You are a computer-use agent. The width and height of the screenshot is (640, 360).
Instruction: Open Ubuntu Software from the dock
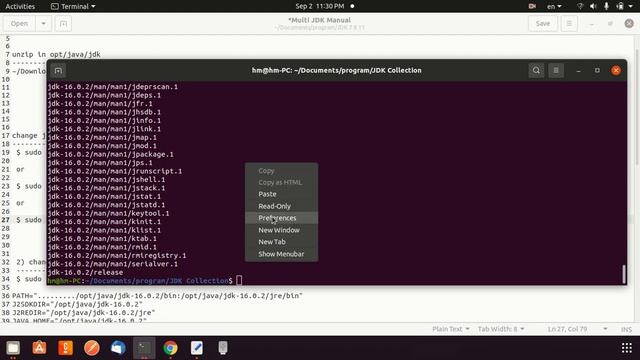(39, 348)
